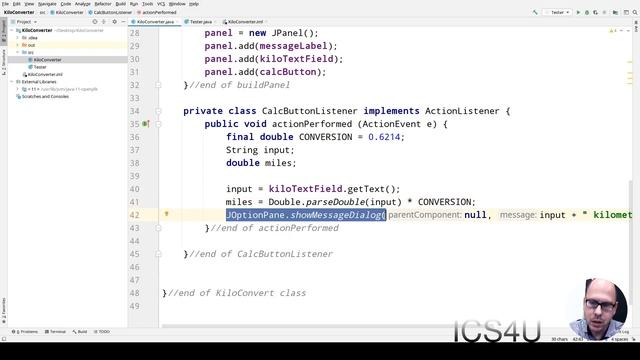Click the implements gutter icon on line 35

point(146,124)
